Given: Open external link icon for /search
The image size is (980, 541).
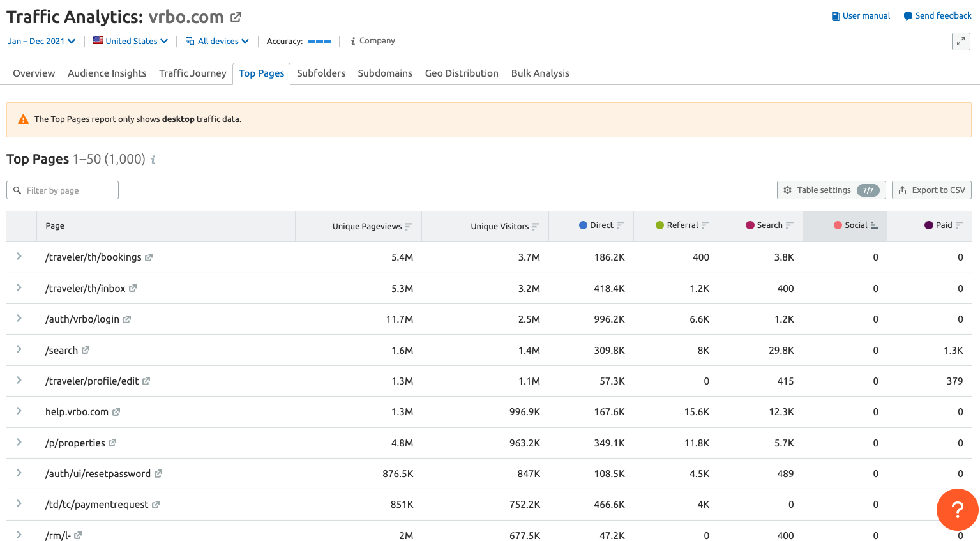Looking at the screenshot, I should point(86,350).
